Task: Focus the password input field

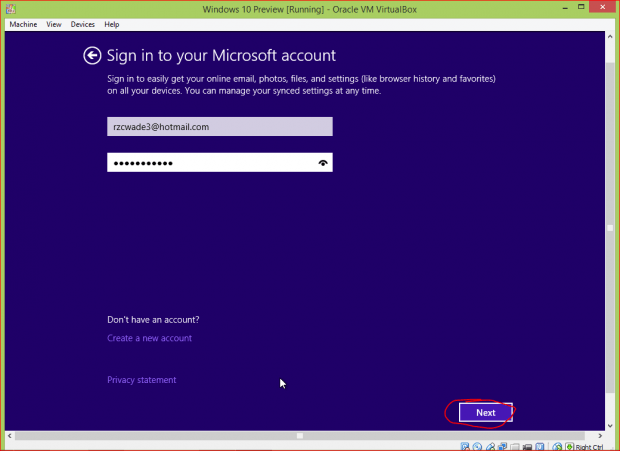Action: tap(220, 162)
